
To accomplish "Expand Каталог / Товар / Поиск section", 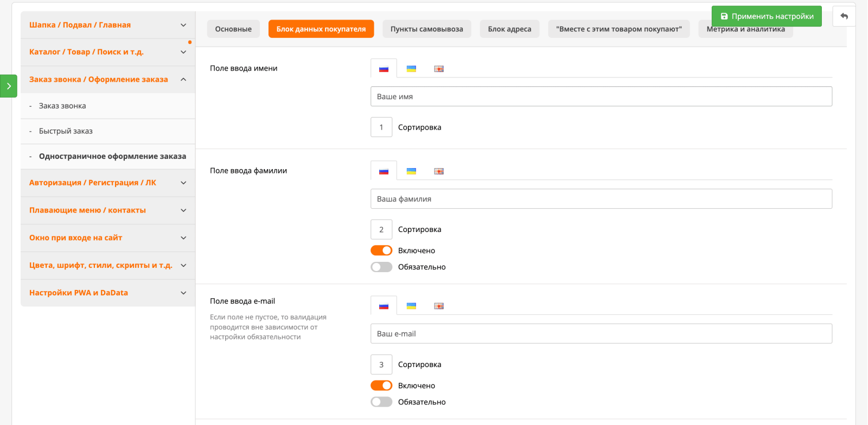I will [x=108, y=52].
